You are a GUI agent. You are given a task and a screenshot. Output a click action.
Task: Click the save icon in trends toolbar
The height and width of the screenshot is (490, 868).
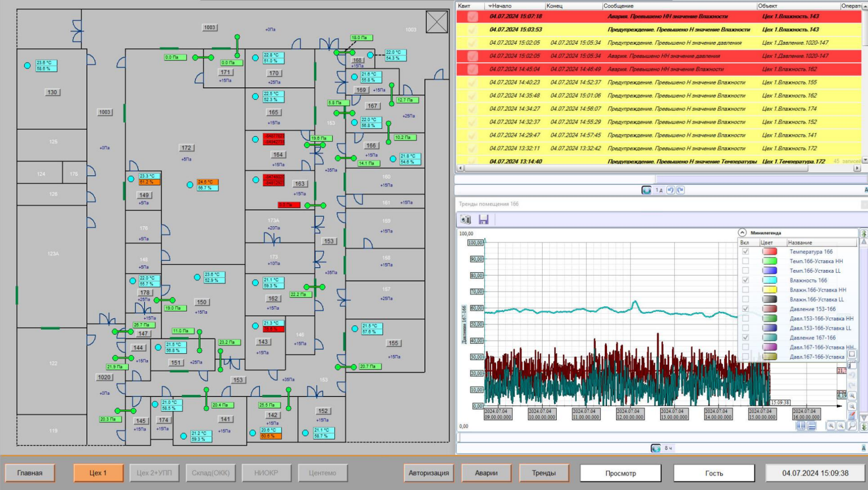coord(483,220)
